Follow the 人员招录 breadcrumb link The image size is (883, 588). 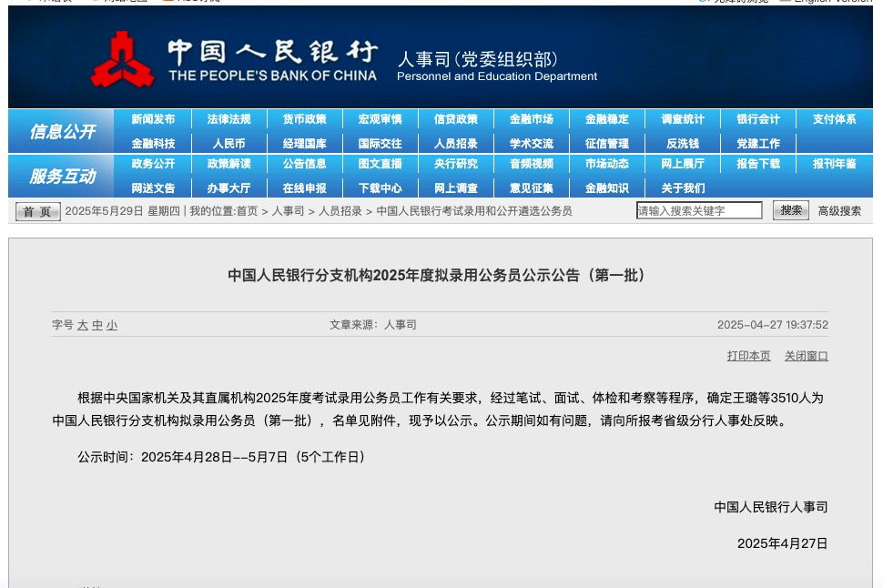340,211
